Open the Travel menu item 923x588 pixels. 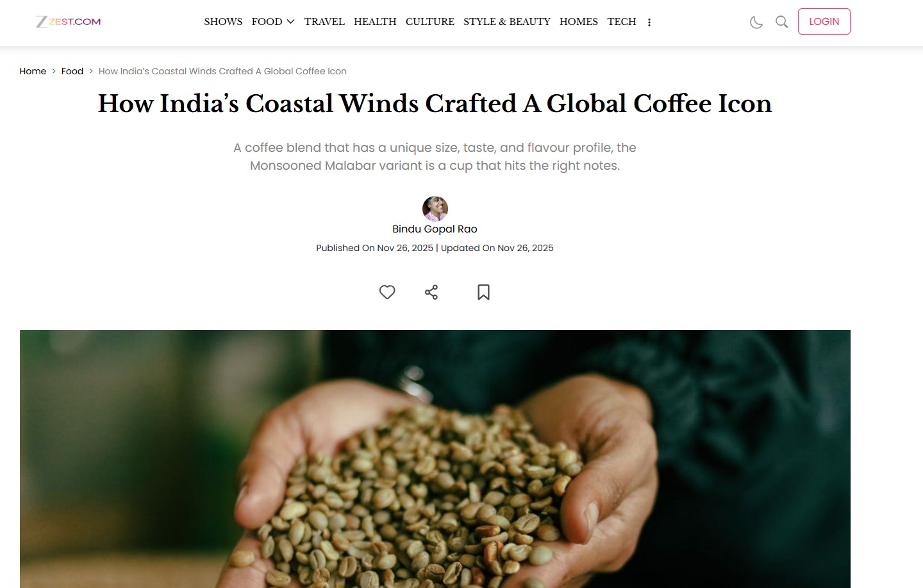pos(324,22)
